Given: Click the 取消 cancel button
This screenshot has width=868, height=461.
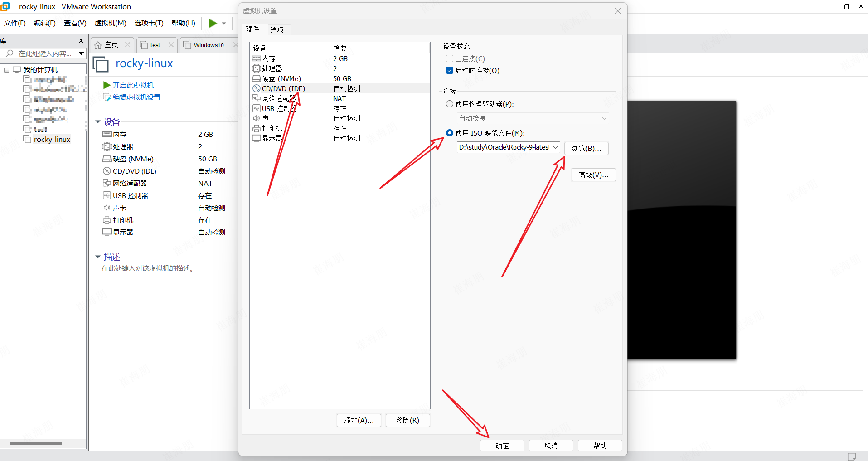Looking at the screenshot, I should [551, 446].
